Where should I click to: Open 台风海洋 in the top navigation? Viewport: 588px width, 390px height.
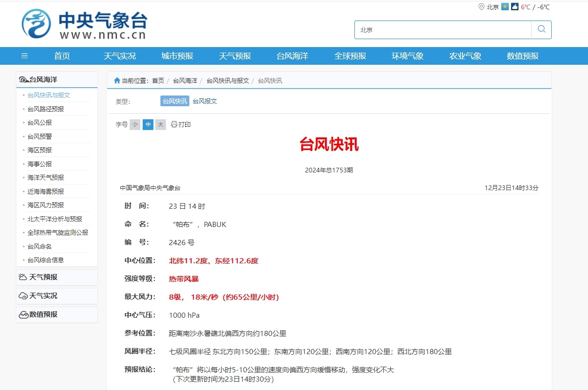pyautogui.click(x=292, y=56)
